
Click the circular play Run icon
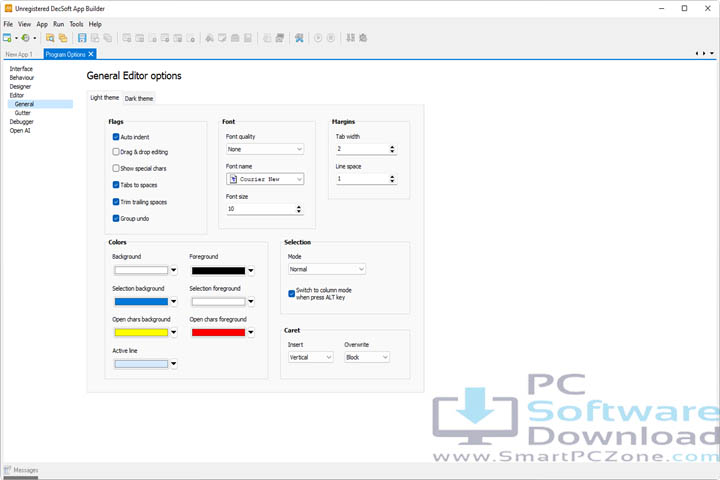[318, 38]
